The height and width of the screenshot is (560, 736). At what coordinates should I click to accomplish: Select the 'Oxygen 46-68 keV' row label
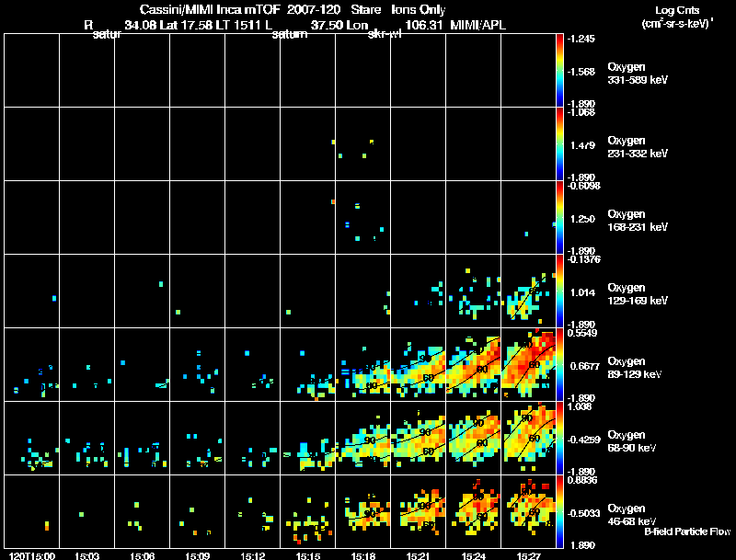[x=632, y=515]
